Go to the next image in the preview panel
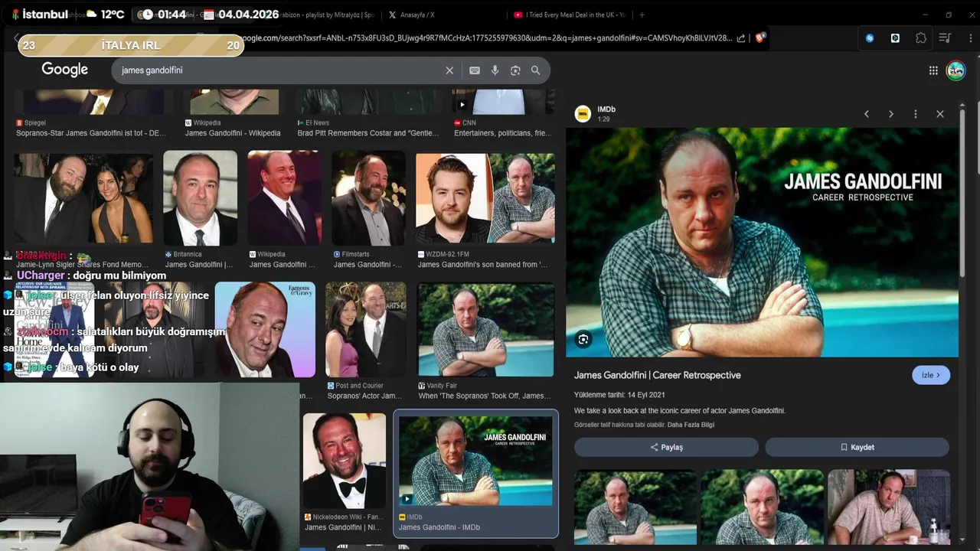The image size is (980, 551). click(891, 114)
